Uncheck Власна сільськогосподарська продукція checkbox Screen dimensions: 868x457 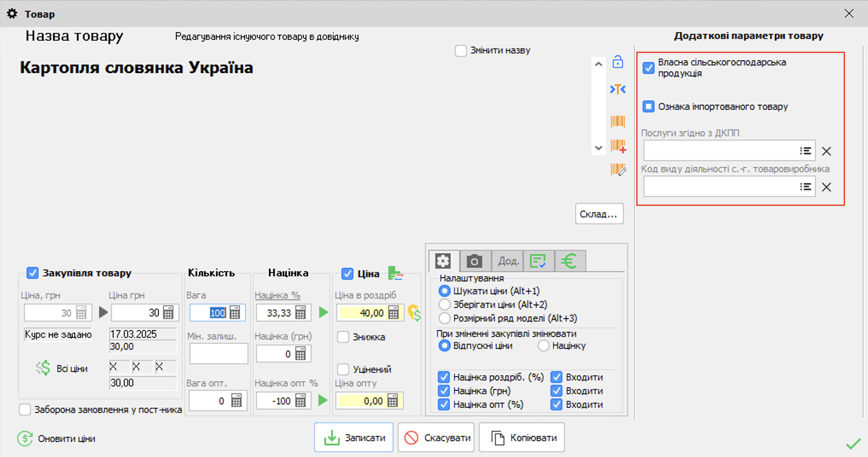(648, 68)
